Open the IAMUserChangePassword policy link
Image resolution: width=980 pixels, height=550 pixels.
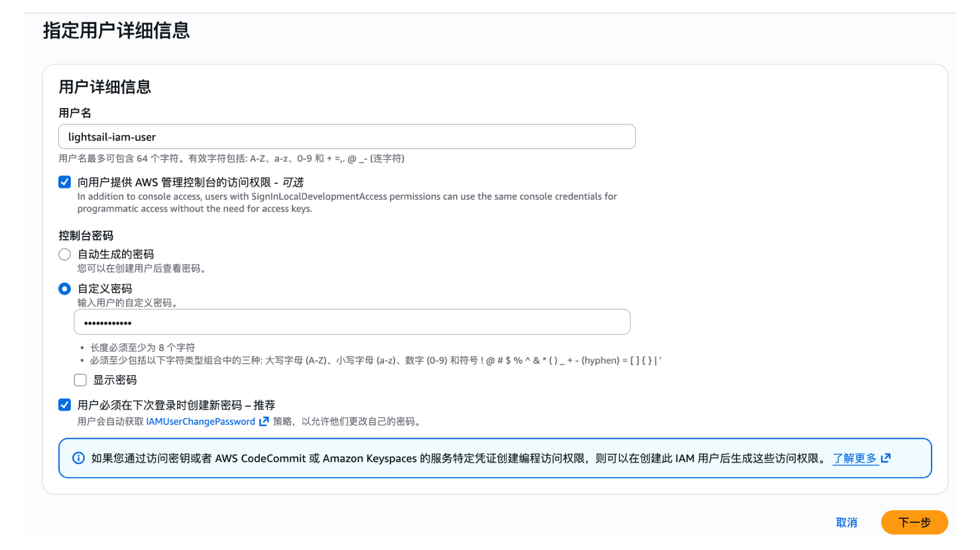[200, 421]
